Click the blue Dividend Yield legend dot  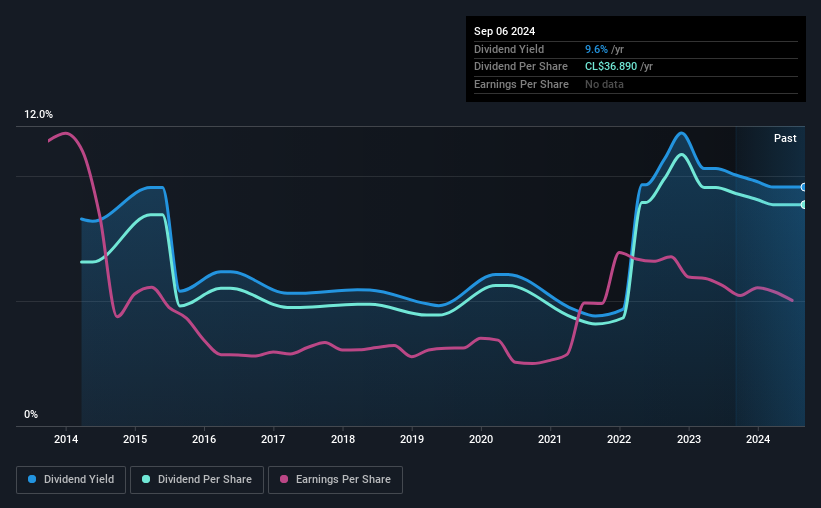click(x=32, y=479)
